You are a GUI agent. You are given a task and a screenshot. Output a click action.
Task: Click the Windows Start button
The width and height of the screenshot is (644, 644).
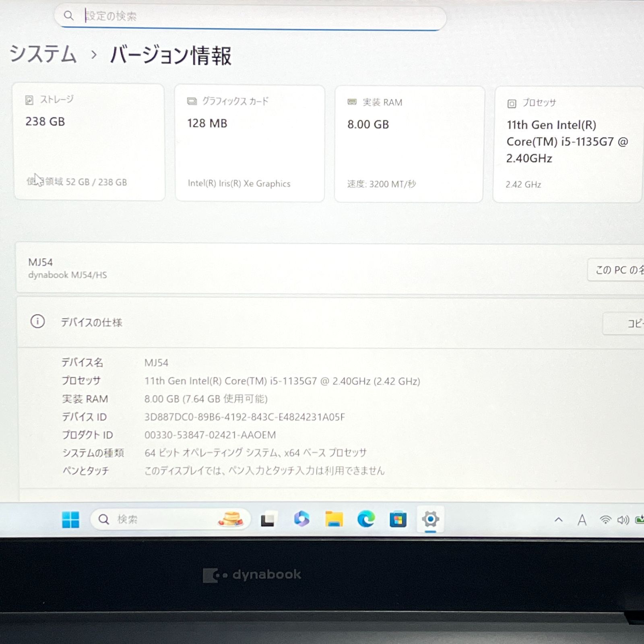click(x=70, y=519)
